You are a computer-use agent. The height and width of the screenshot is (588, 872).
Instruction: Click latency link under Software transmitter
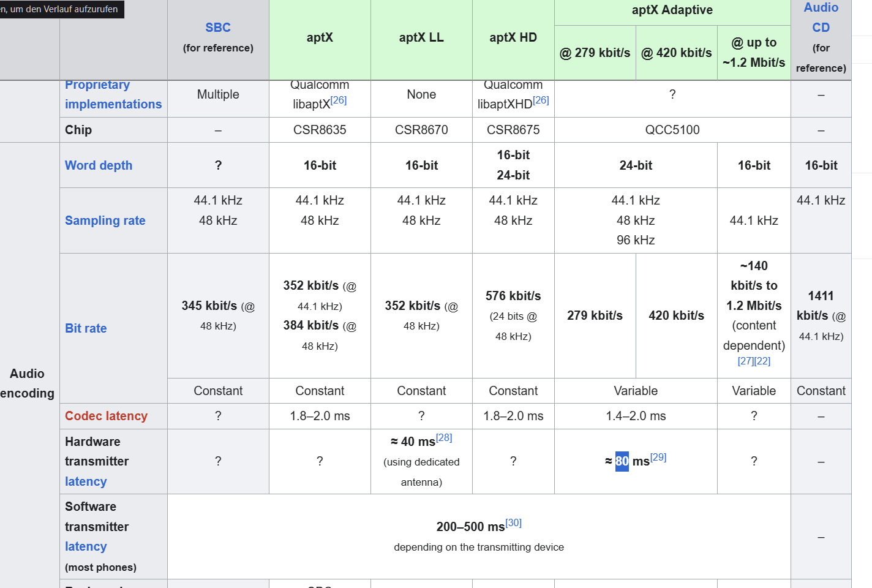pos(86,546)
